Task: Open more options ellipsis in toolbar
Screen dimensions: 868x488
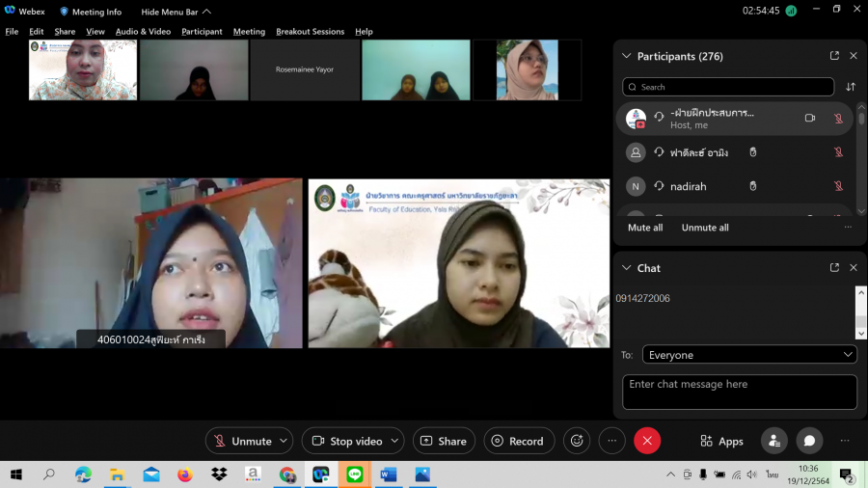Action: point(611,441)
